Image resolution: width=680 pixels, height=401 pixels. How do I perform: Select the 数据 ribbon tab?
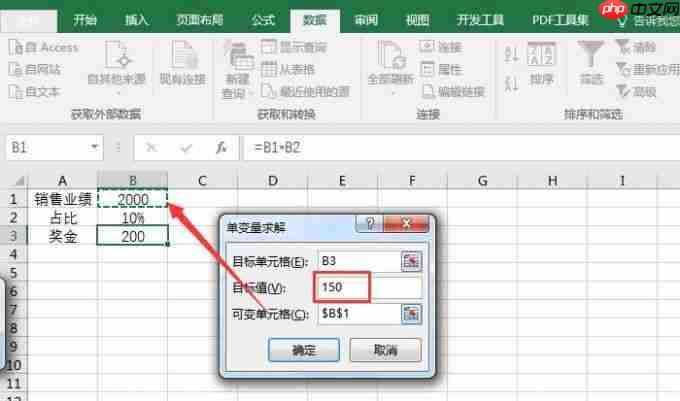[x=315, y=20]
